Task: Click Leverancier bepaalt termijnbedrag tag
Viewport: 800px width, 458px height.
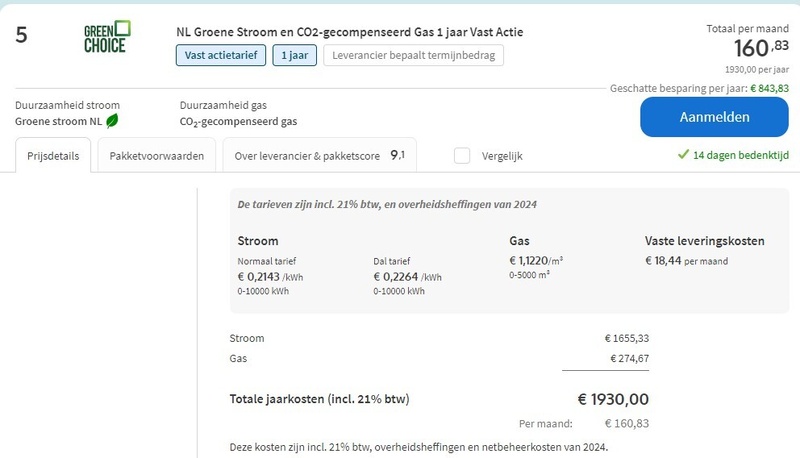Action: (413, 55)
